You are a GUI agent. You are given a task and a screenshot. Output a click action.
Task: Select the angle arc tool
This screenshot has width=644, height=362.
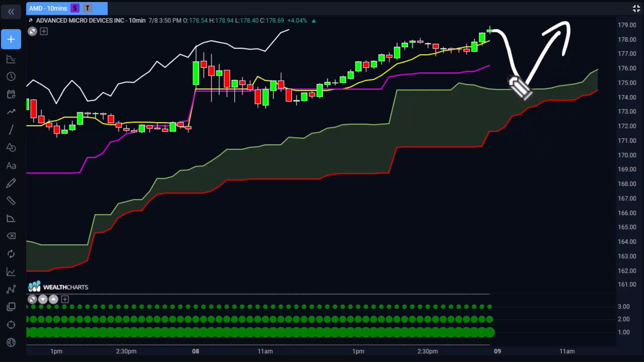coord(11,219)
